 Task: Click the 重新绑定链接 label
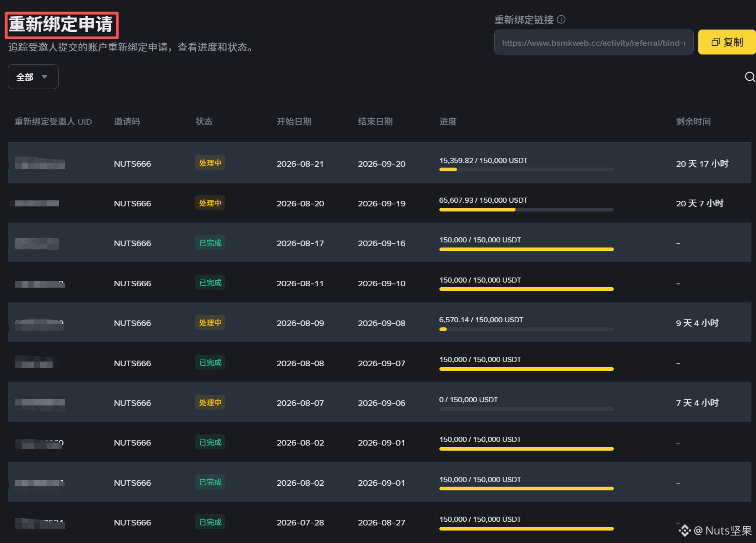[524, 20]
